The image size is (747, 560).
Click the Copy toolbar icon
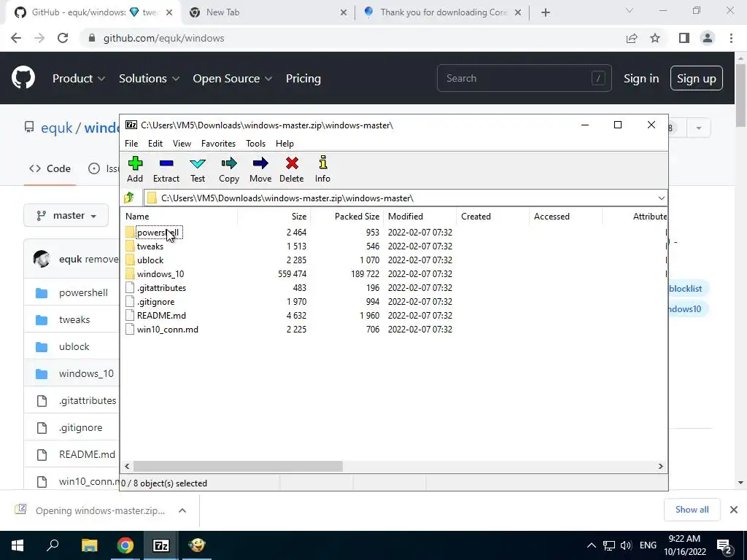[x=228, y=169]
